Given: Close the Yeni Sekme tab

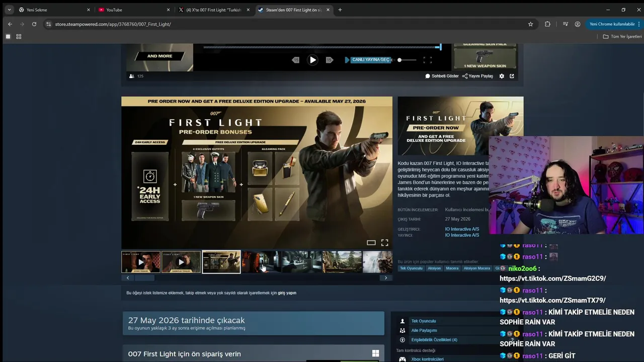Looking at the screenshot, I should [88, 10].
